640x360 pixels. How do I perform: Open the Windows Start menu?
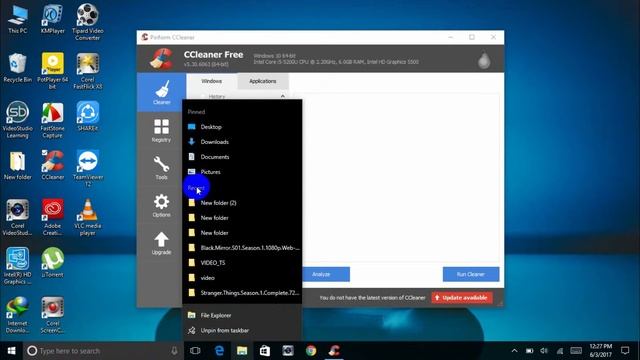[x=11, y=351]
